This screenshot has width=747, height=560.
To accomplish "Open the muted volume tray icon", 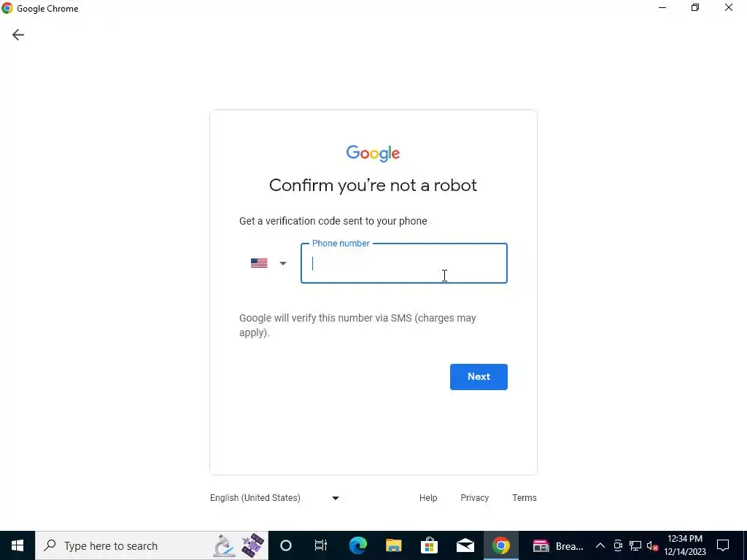I will click(652, 545).
